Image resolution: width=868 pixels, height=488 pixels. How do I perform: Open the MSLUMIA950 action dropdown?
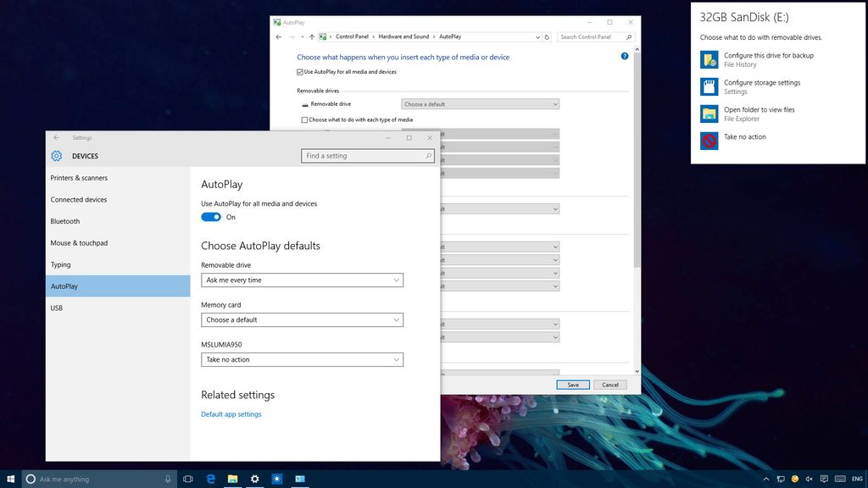301,359
